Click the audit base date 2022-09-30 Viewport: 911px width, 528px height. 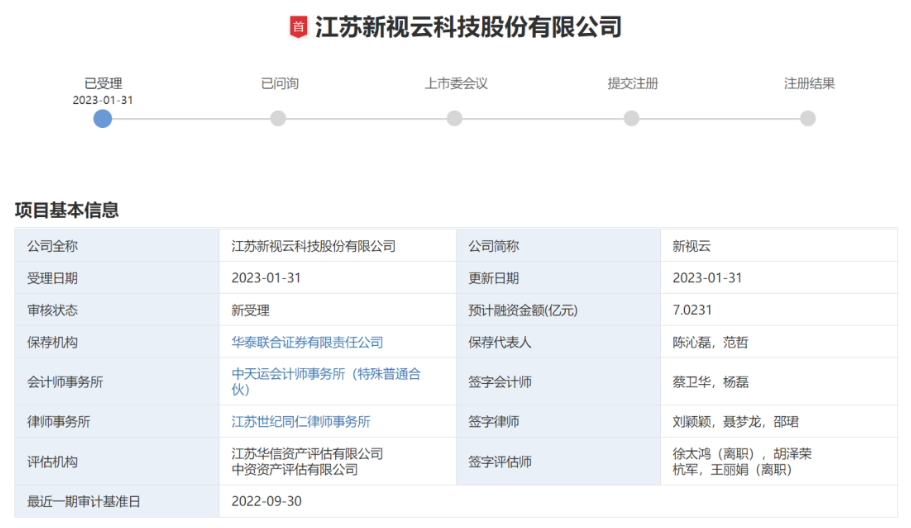click(x=265, y=502)
